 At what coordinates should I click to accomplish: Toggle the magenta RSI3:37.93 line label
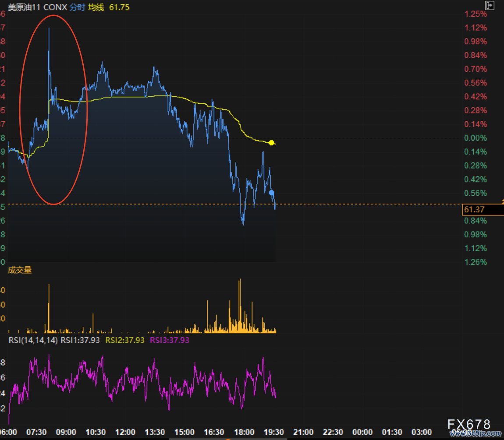(170, 340)
